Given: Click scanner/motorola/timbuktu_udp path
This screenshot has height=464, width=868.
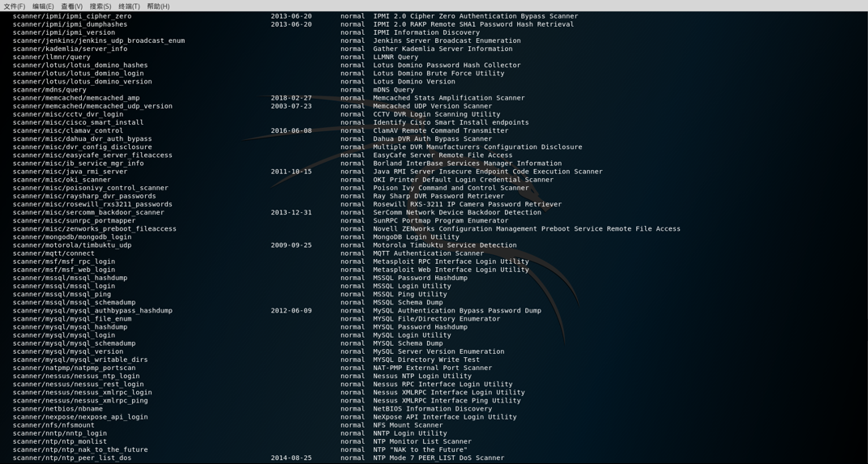Looking at the screenshot, I should click(72, 245).
